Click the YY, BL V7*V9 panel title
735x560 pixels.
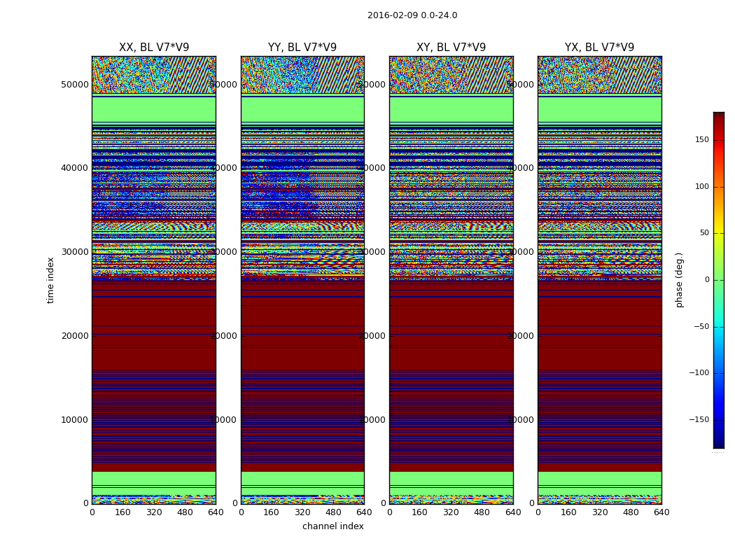pyautogui.click(x=302, y=48)
